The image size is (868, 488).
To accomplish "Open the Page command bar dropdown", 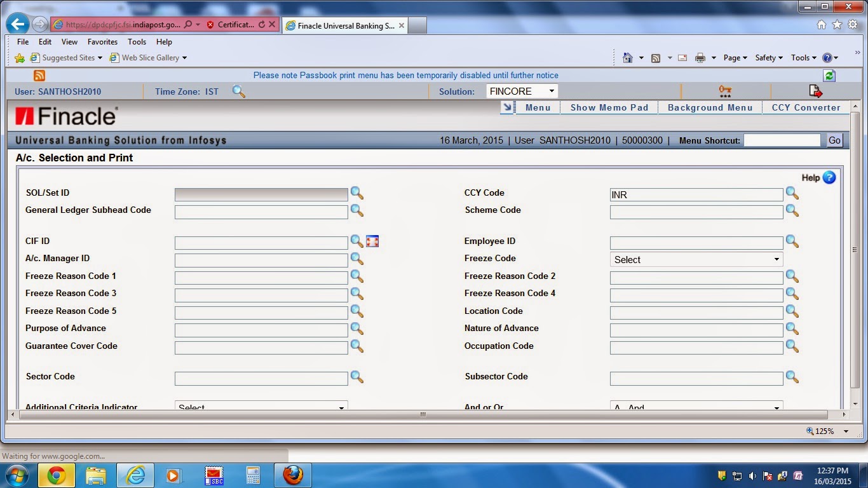I will 735,58.
